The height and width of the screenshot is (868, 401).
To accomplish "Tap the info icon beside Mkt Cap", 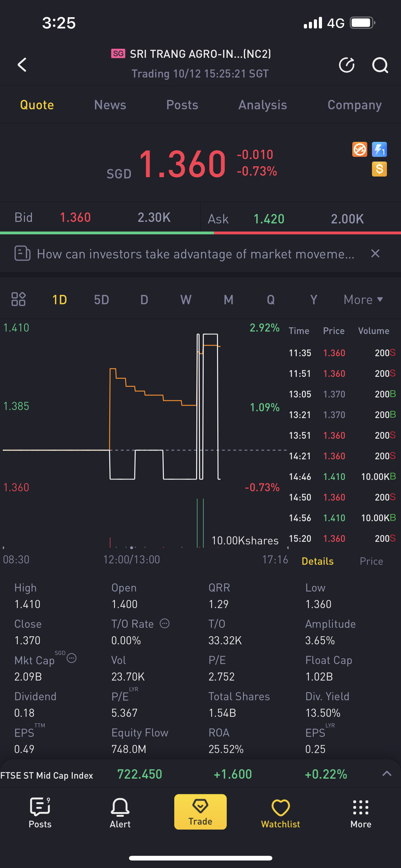I will [x=72, y=658].
